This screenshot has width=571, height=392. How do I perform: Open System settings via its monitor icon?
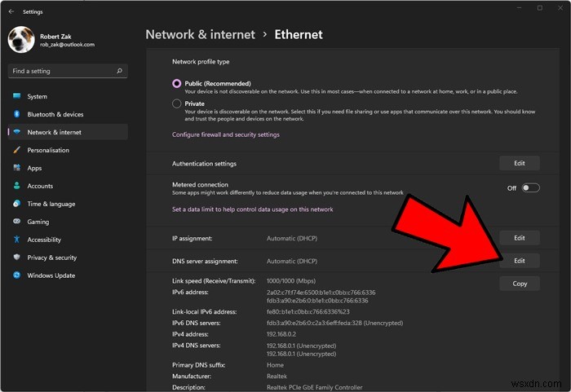[17, 96]
